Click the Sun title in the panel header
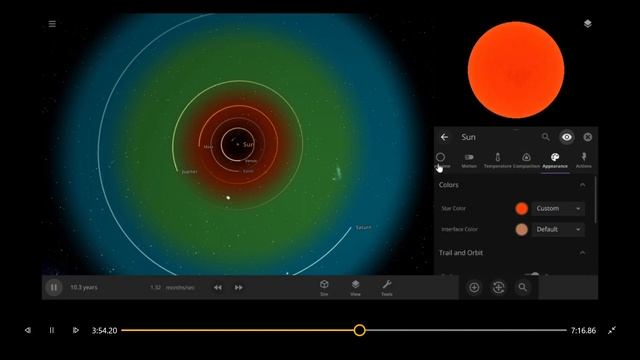 click(x=468, y=137)
